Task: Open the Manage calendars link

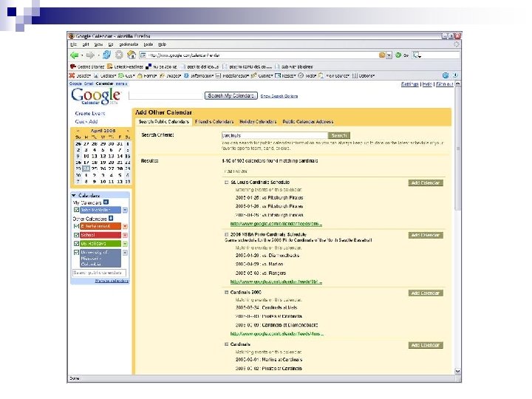Action: pos(112,281)
